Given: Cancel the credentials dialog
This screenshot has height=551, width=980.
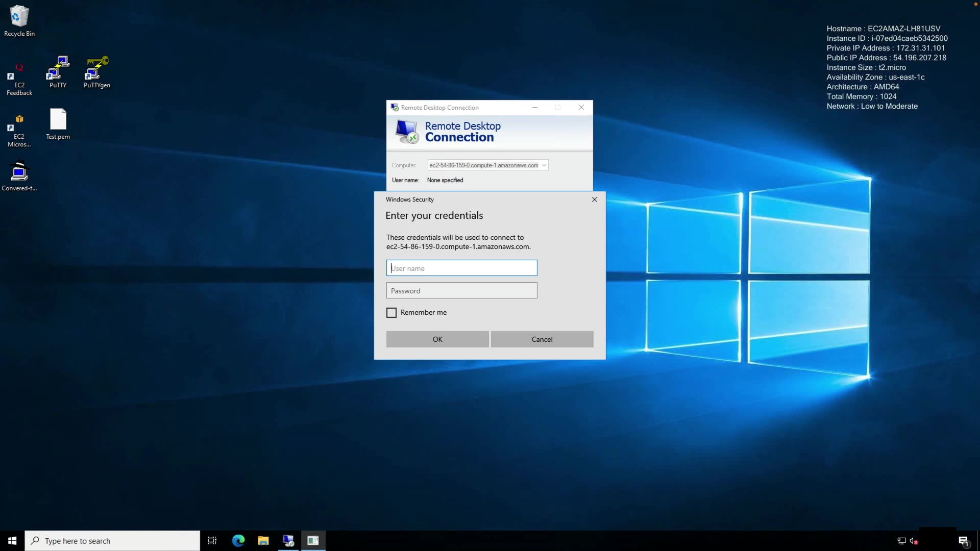Looking at the screenshot, I should tap(542, 339).
